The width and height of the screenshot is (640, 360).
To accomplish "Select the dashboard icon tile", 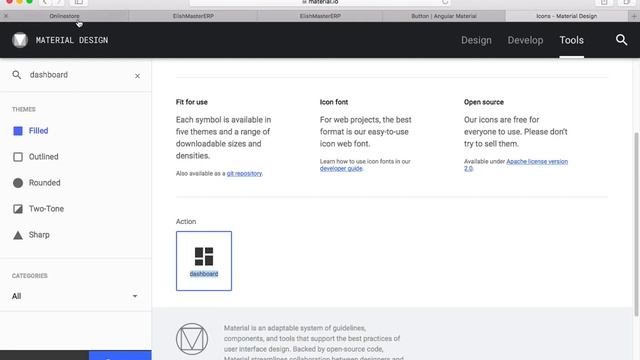I will [204, 261].
